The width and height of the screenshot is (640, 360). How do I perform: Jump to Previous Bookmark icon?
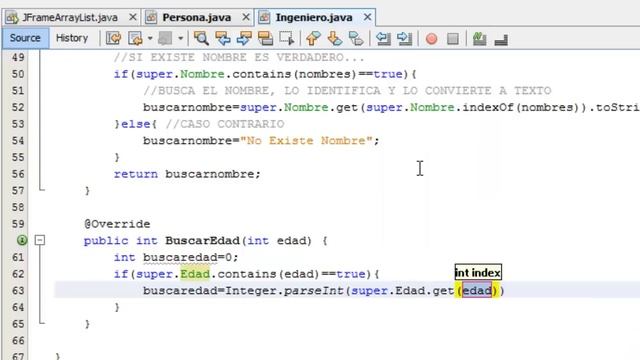click(x=313, y=38)
